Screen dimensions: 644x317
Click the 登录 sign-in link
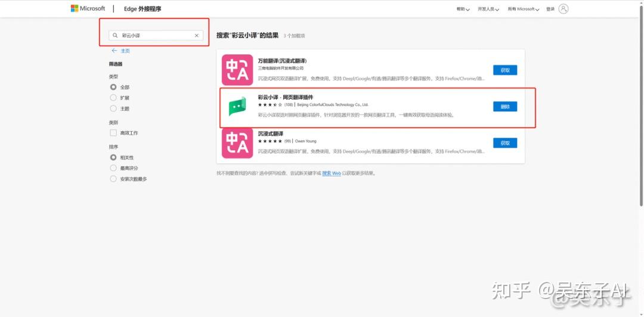click(x=550, y=9)
